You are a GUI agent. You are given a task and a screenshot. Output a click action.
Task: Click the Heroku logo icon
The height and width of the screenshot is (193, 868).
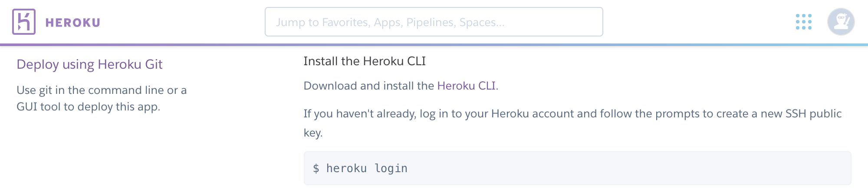(x=24, y=22)
